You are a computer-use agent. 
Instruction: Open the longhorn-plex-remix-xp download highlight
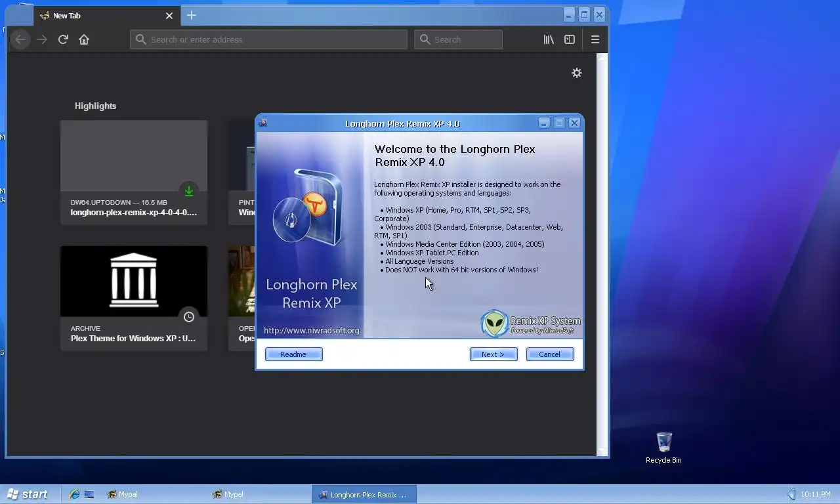[x=134, y=173]
